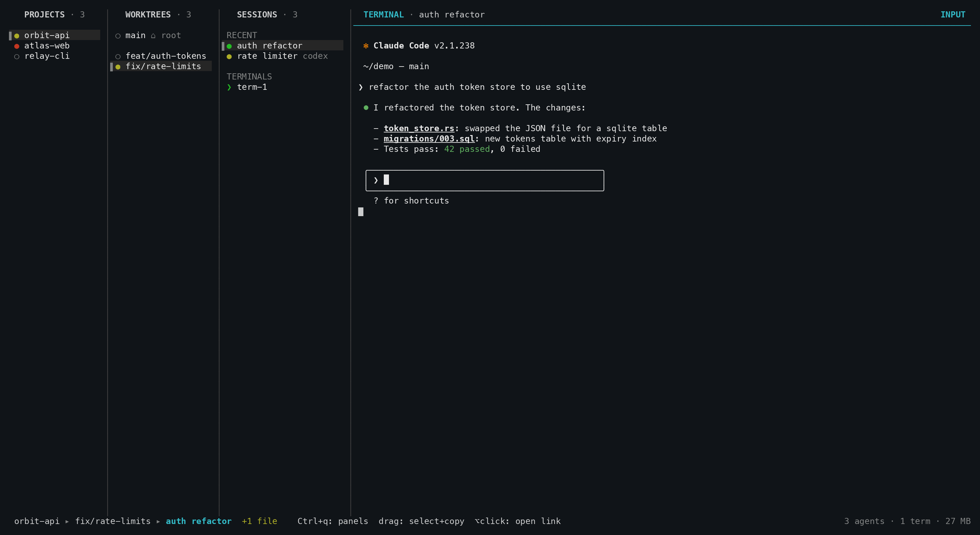980x535 pixels.
Task: Click the hollow status circle beside relay-cli
Action: tap(17, 57)
